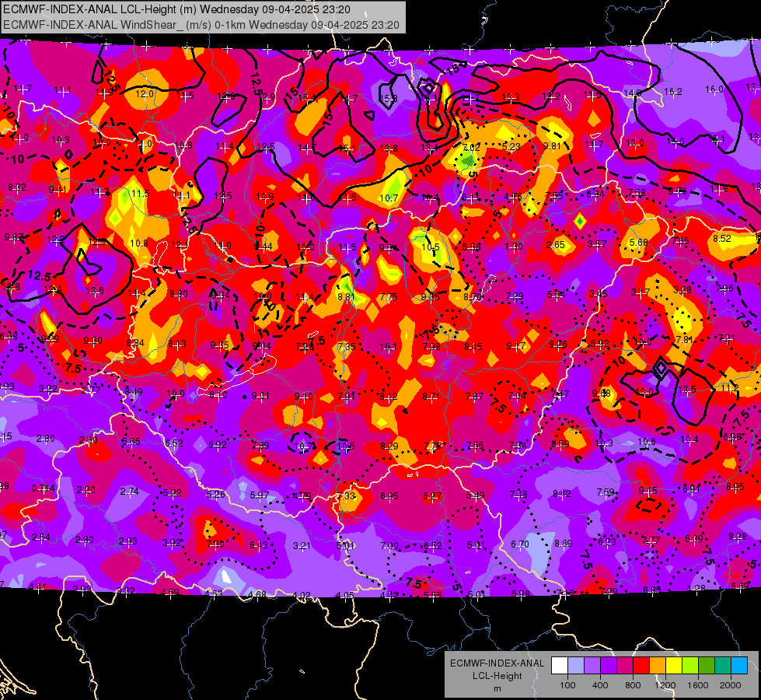Viewport: 761px width, 700px height.
Task: Click the legend scale label 1200
Action: click(665, 685)
